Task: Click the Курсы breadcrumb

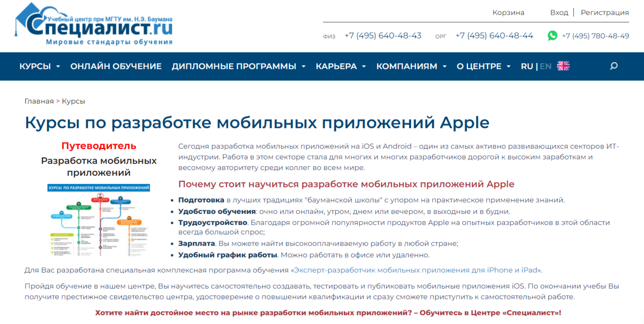Action: pos(73,101)
